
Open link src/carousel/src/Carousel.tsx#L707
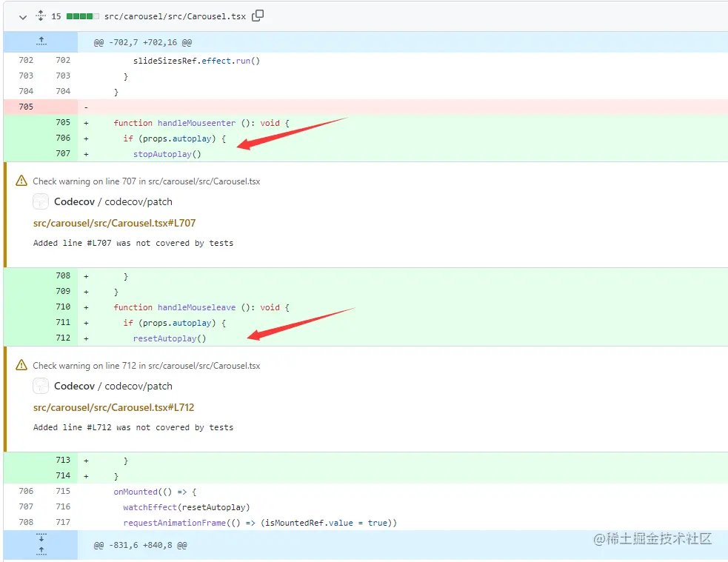point(114,223)
